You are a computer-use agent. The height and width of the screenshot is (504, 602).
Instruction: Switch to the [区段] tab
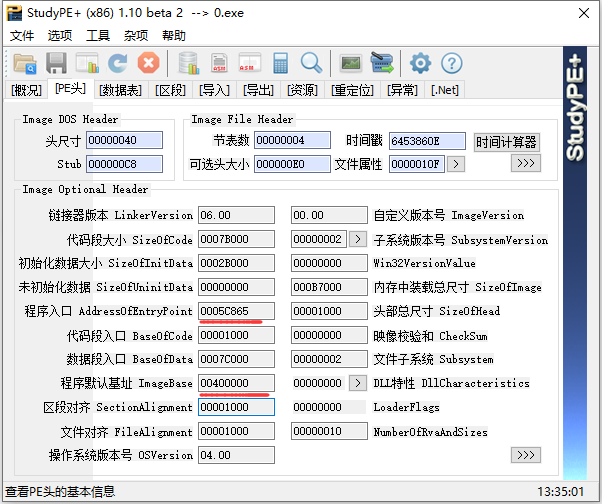[x=170, y=90]
